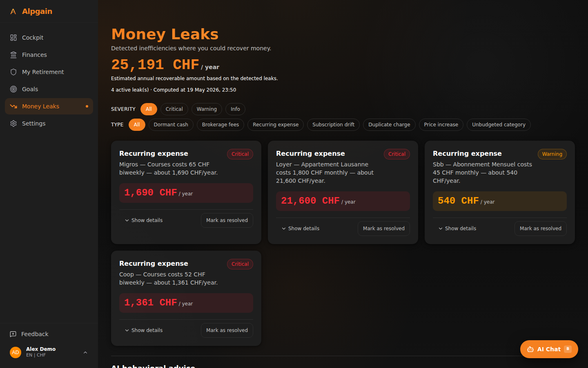Click the 540 CHF amount
This screenshot has width=588, height=368.
pyautogui.click(x=458, y=201)
